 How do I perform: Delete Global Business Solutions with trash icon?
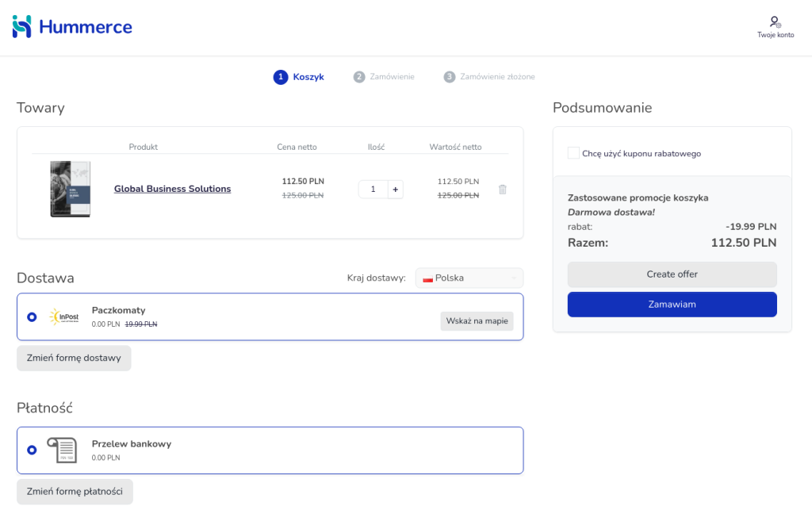click(x=502, y=190)
